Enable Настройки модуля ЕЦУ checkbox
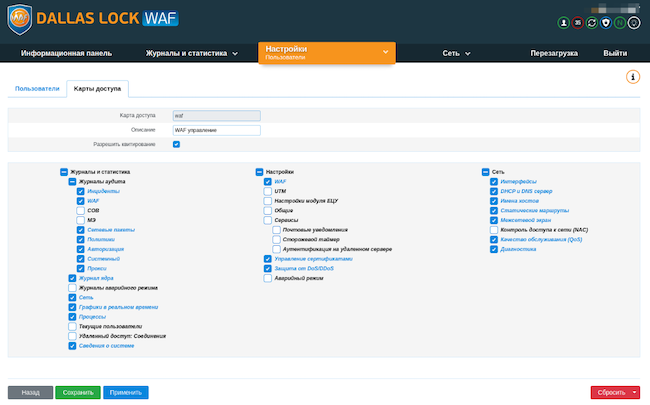The width and height of the screenshot is (650, 405). pyautogui.click(x=268, y=201)
